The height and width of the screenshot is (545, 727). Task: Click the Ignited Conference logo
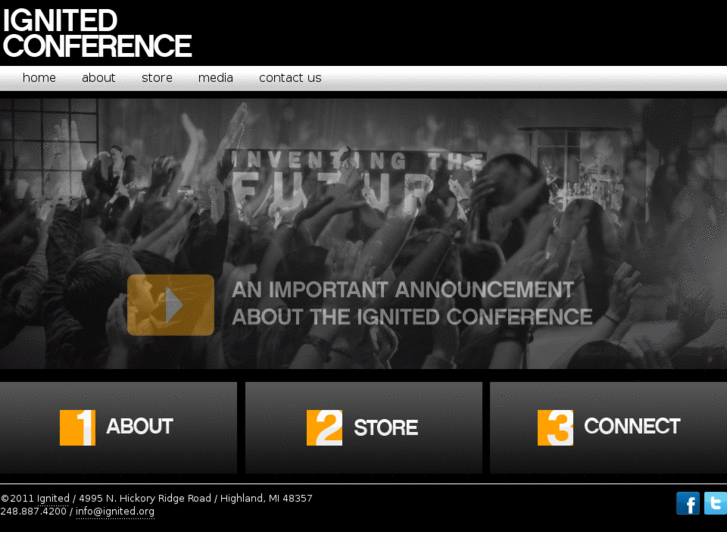point(97,33)
